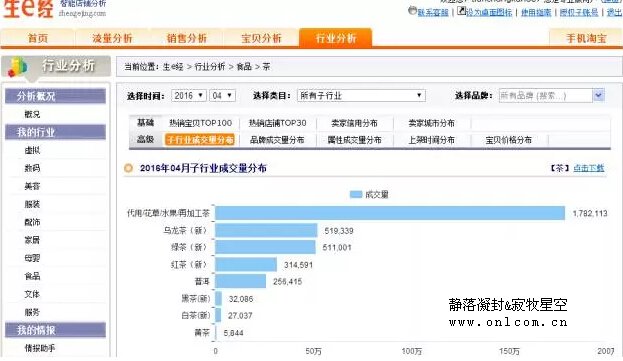Open 卖家信用分布 report
The width and height of the screenshot is (623, 361).
(354, 123)
